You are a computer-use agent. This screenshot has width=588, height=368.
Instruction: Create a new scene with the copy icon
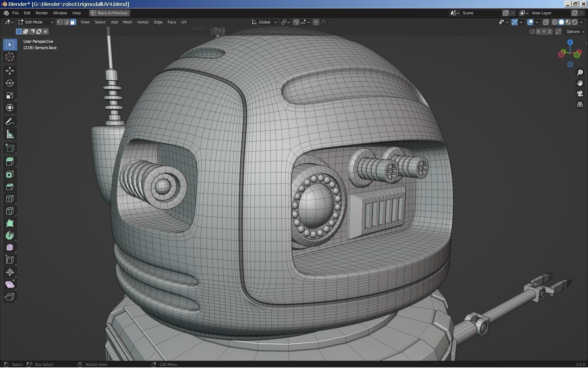pos(506,13)
